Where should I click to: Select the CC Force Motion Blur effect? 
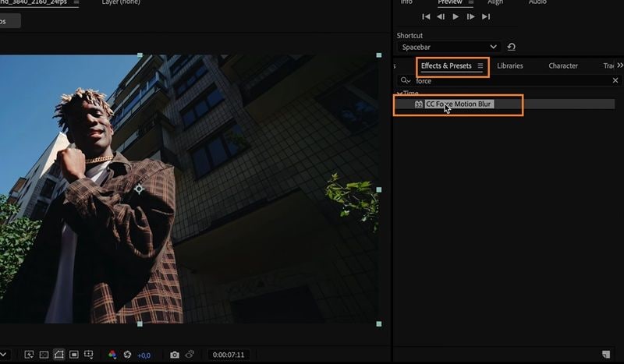458,104
